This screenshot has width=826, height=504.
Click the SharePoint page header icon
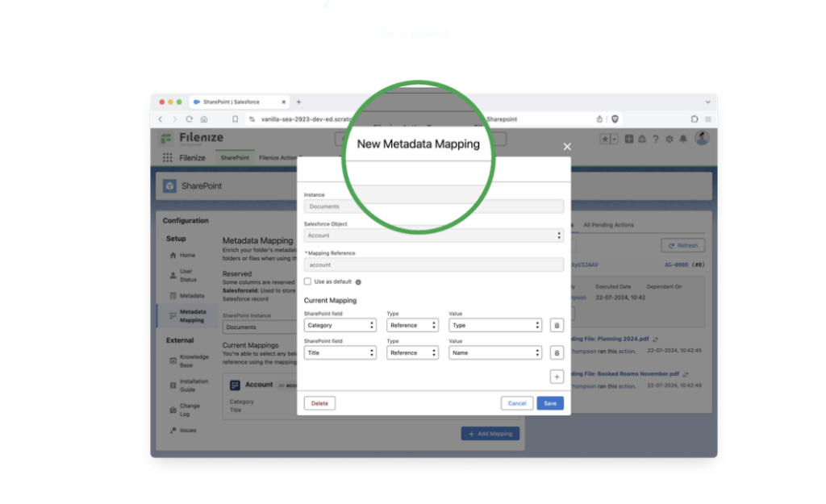point(169,186)
